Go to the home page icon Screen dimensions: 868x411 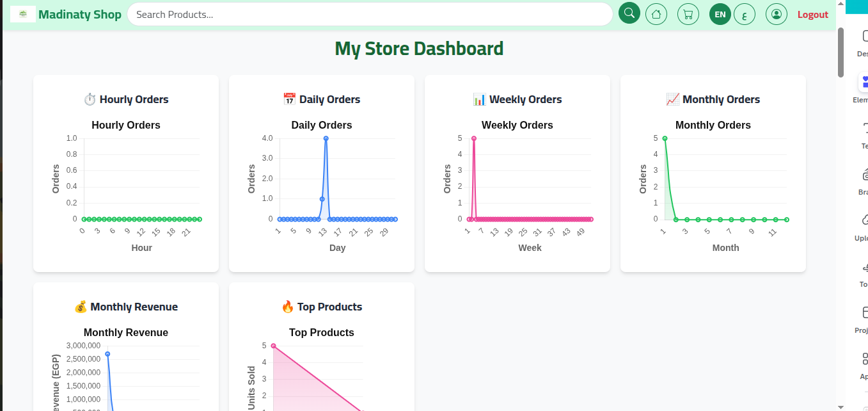pos(656,14)
